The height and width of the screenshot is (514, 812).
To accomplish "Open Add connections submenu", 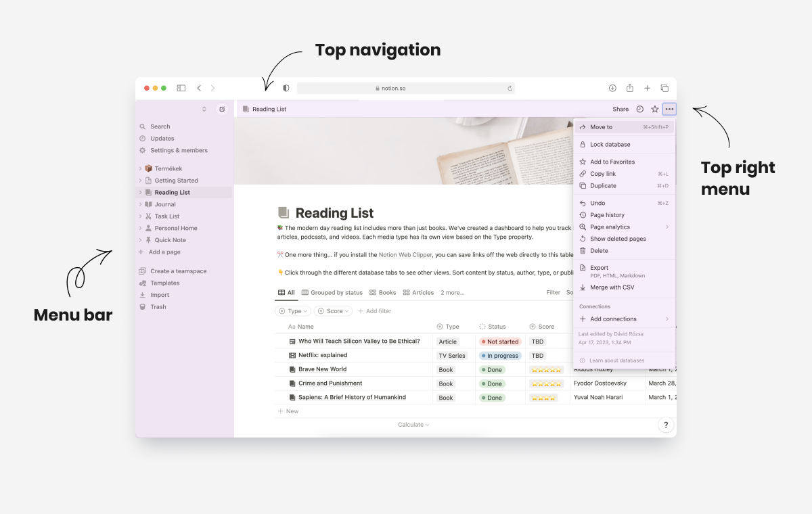I will click(624, 319).
